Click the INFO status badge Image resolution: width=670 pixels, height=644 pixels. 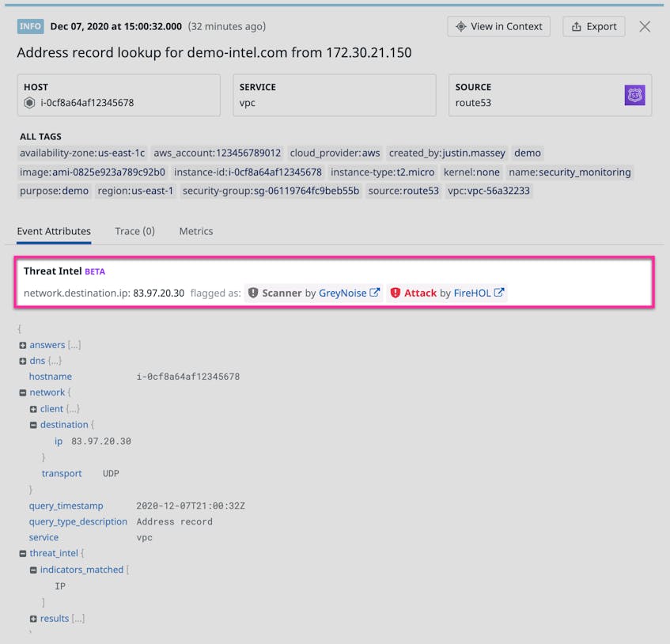point(30,26)
